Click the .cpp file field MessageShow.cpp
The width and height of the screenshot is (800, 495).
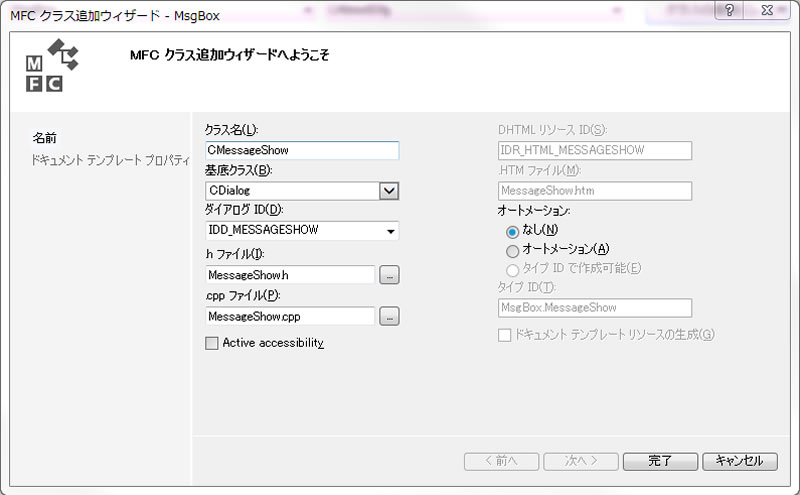[x=290, y=316]
